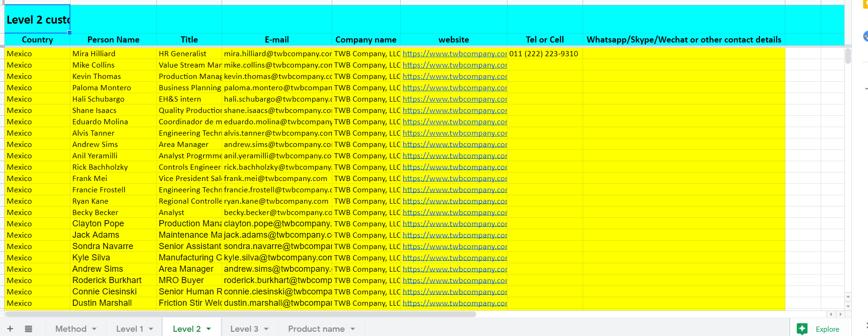Expand the Level 2 tab dropdown arrow
The image size is (868, 336).
(208, 329)
